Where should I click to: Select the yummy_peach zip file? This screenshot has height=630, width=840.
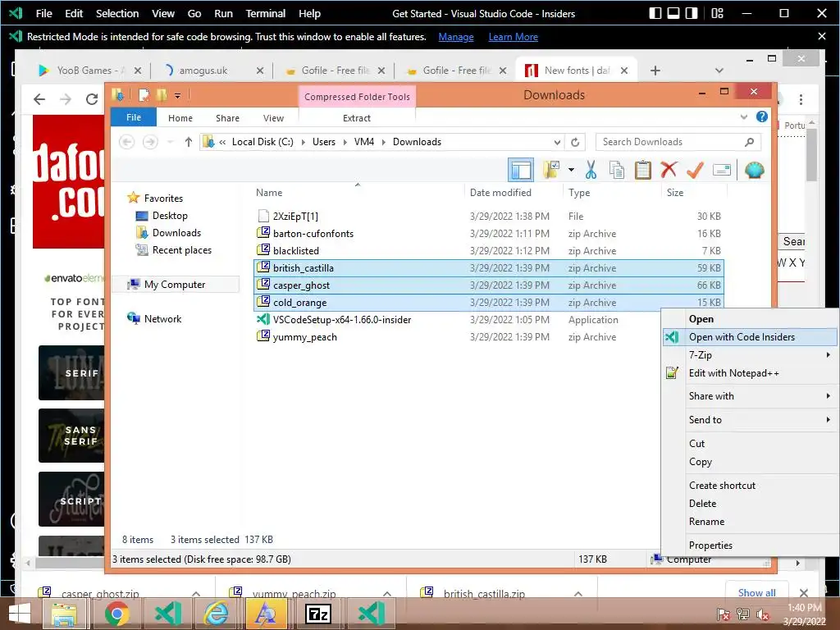(489, 337)
